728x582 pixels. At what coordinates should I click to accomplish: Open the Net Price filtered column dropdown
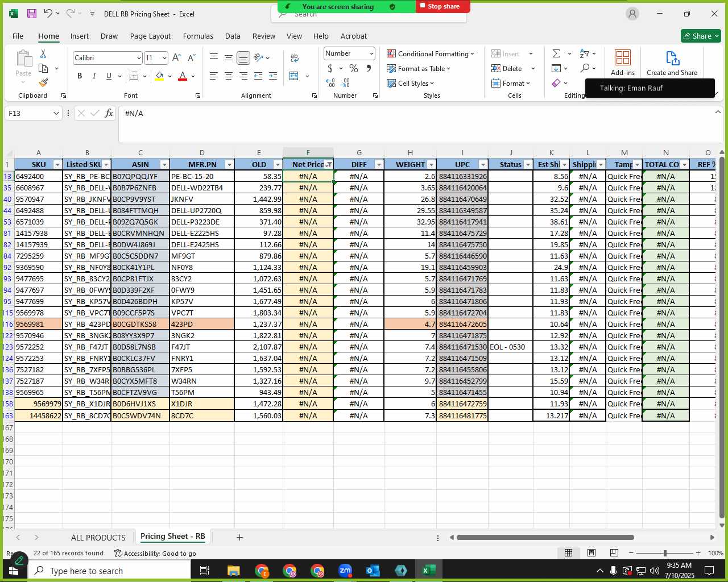[329, 165]
